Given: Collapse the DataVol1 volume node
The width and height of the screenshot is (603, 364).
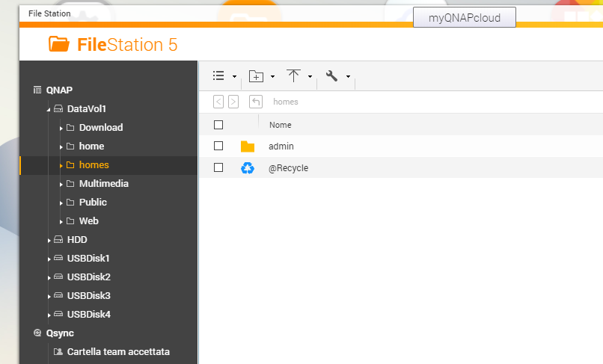Looking at the screenshot, I should coord(49,109).
